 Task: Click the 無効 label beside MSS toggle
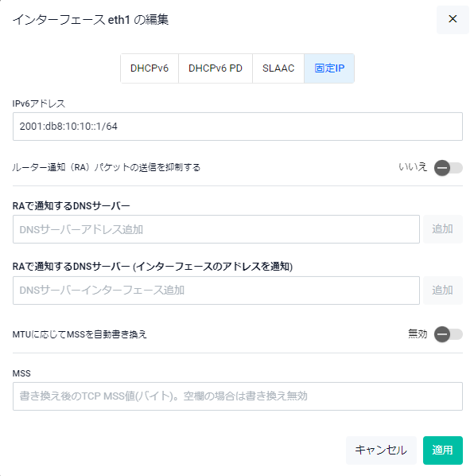(418, 334)
